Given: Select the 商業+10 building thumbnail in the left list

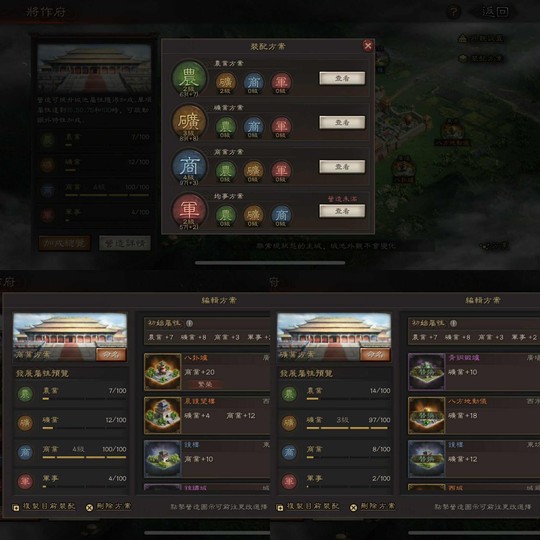Looking at the screenshot, I should [163, 459].
